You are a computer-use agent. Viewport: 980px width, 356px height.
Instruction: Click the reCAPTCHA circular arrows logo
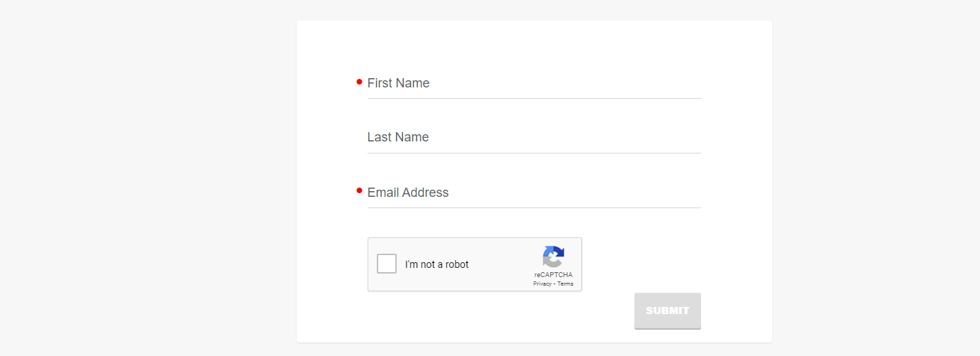[554, 257]
